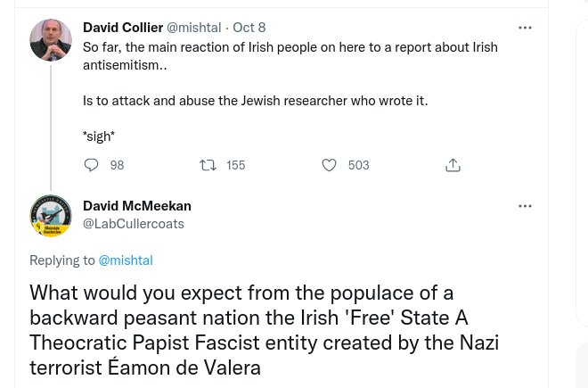The image size is (588, 388).
Task: Click the sentence 'Is to attack and abuse the Jewish researcher'
Action: click(x=255, y=100)
